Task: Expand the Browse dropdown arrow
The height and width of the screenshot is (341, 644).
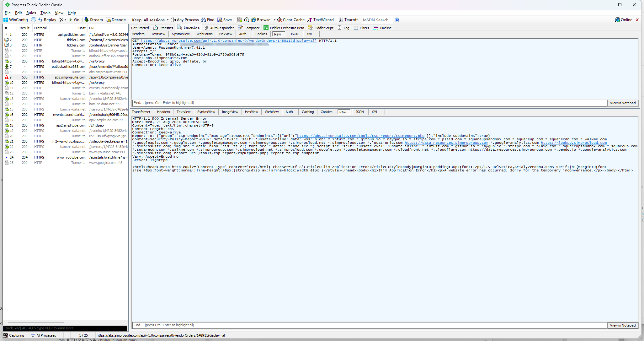Action: [274, 20]
